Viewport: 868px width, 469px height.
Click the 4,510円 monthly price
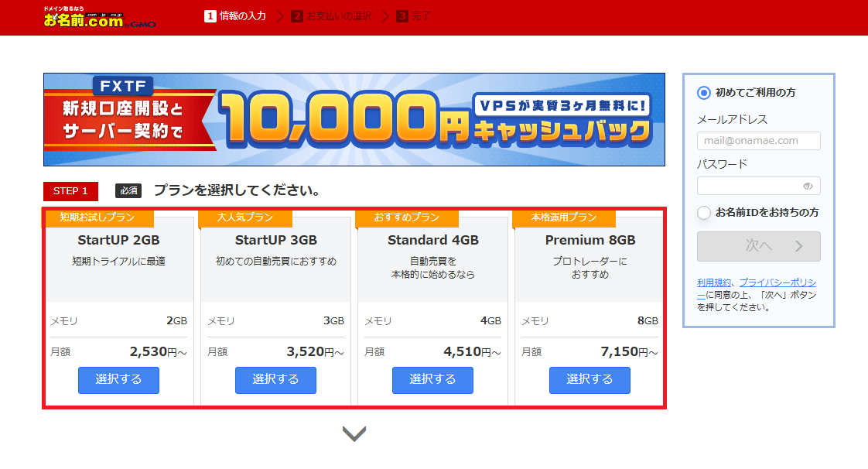(472, 351)
